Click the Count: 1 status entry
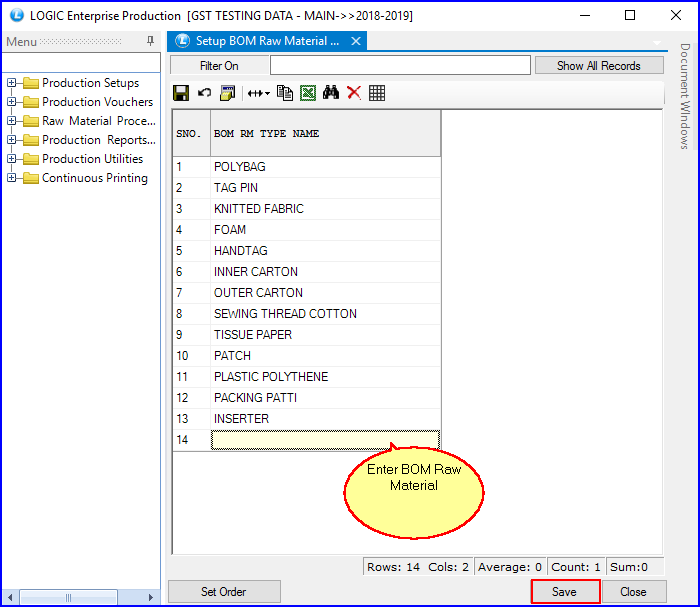700x607 pixels. pyautogui.click(x=576, y=567)
